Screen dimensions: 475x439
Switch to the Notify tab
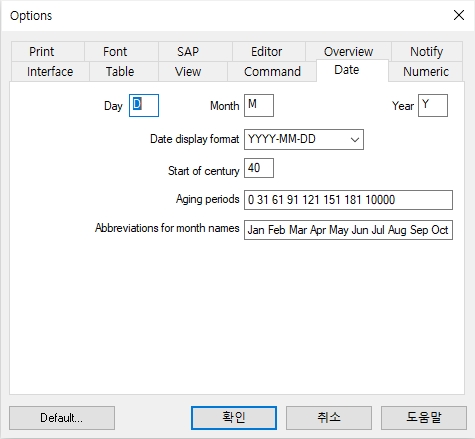(427, 52)
